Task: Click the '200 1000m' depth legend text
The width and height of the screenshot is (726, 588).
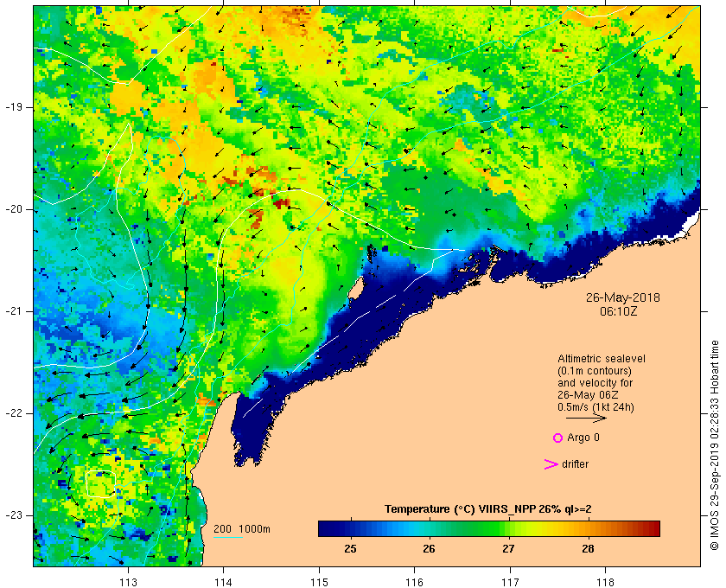Action: (x=242, y=529)
